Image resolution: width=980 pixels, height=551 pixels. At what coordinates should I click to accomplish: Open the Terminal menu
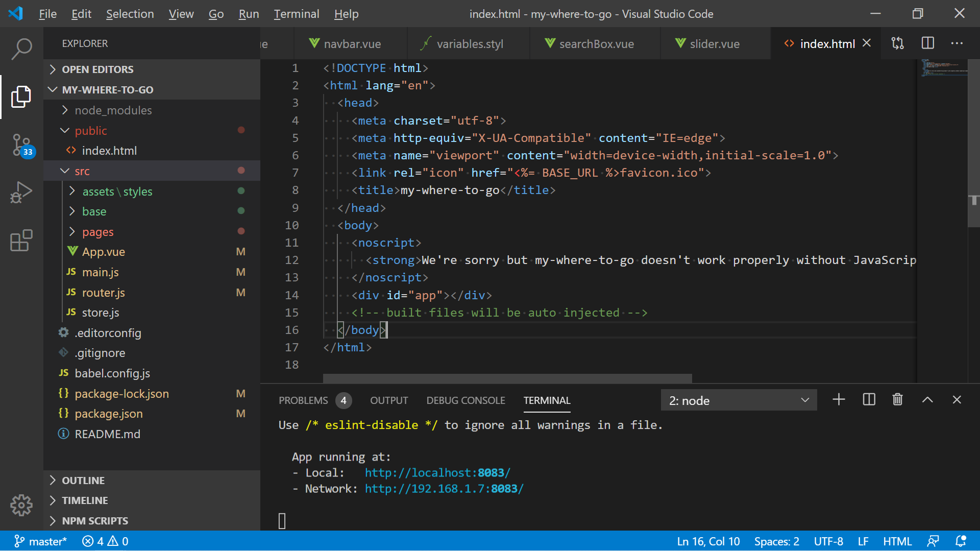pyautogui.click(x=296, y=14)
